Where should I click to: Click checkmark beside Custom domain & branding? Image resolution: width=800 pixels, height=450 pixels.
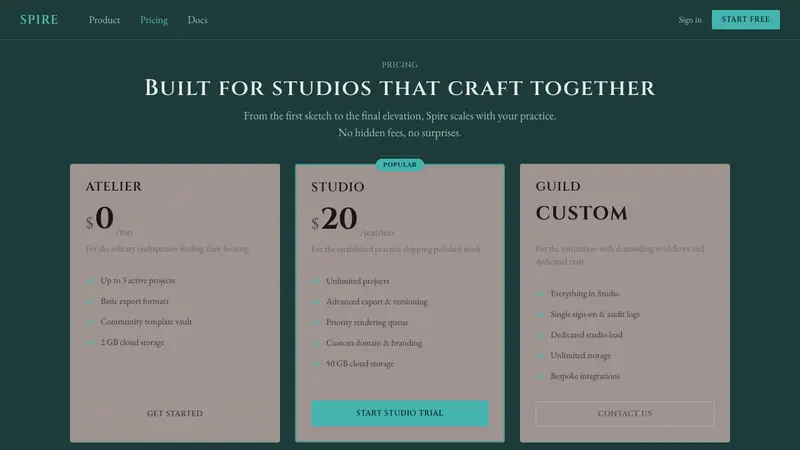316,343
